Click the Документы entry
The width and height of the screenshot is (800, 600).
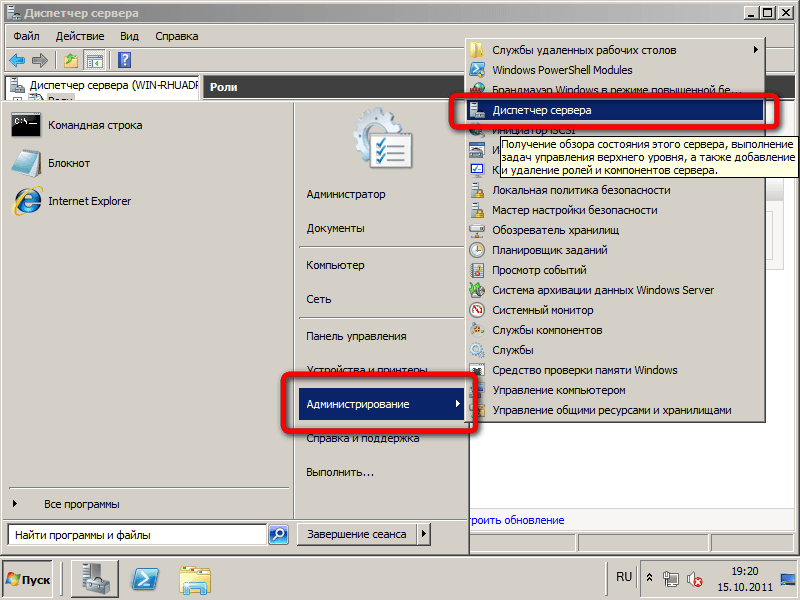(335, 229)
